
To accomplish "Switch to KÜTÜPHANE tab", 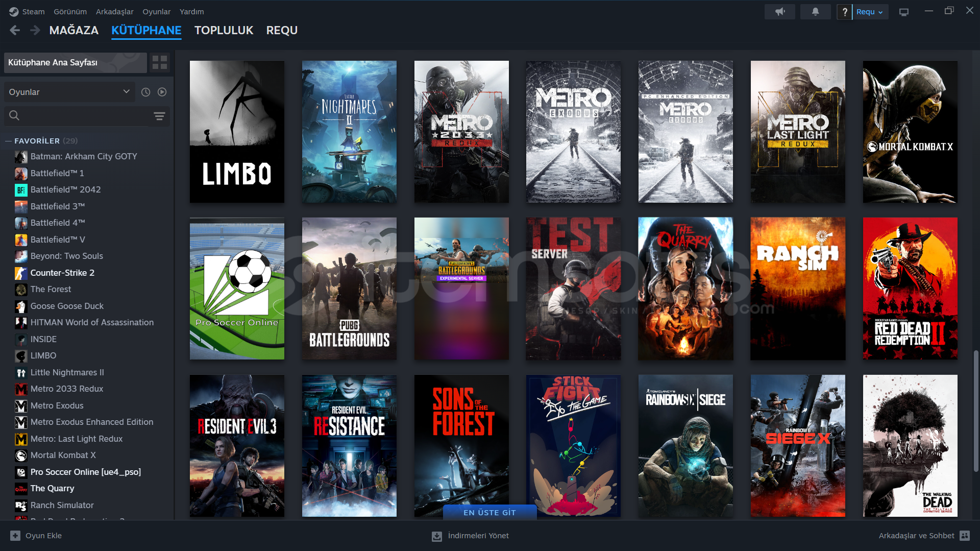I will coord(146,31).
